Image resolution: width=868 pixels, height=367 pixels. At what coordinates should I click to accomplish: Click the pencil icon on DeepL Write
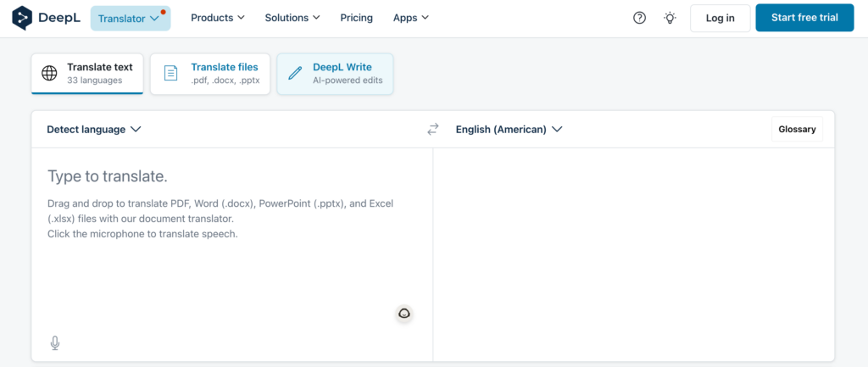(x=295, y=74)
